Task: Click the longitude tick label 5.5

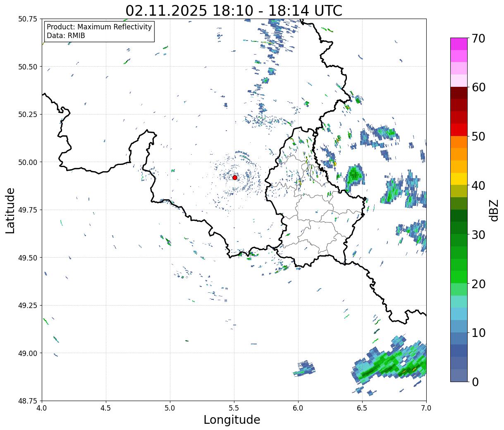Action: [234, 408]
